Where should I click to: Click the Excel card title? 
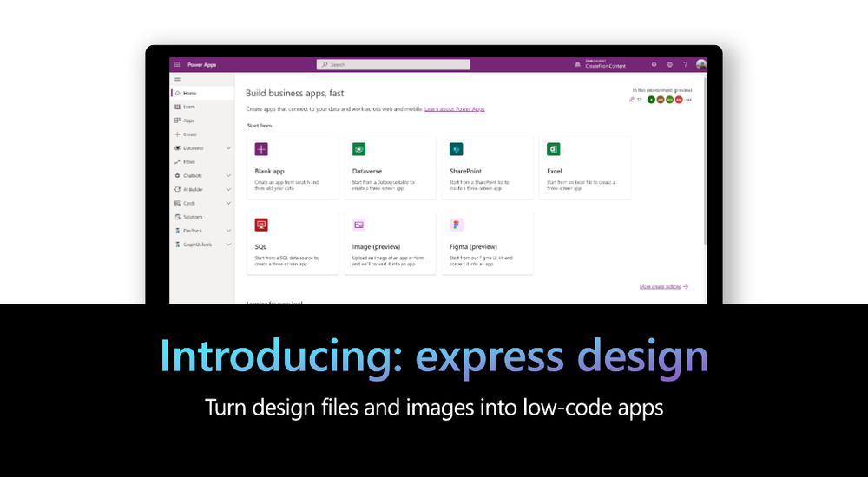pyautogui.click(x=554, y=171)
